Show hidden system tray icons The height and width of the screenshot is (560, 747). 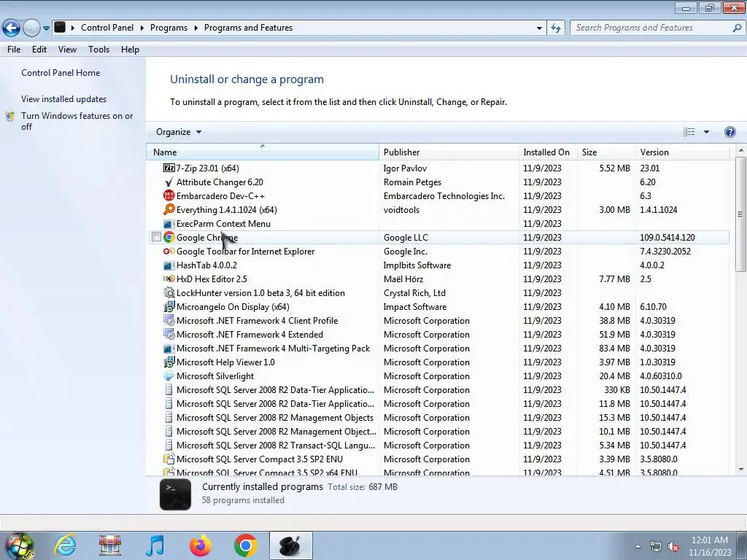click(638, 546)
